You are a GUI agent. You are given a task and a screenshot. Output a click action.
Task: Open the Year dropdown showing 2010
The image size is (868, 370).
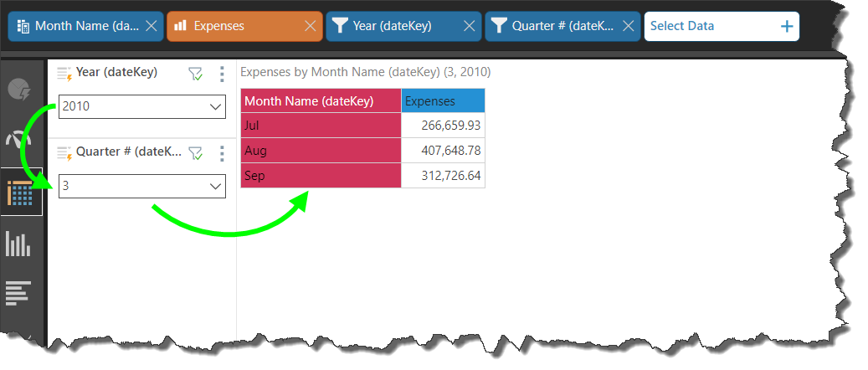(141, 107)
